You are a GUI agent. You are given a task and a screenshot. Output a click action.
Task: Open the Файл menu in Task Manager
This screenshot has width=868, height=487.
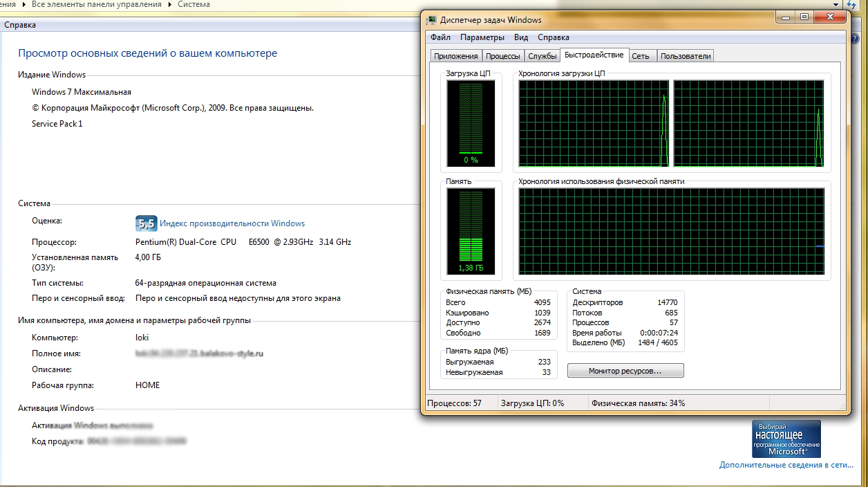pyautogui.click(x=440, y=37)
